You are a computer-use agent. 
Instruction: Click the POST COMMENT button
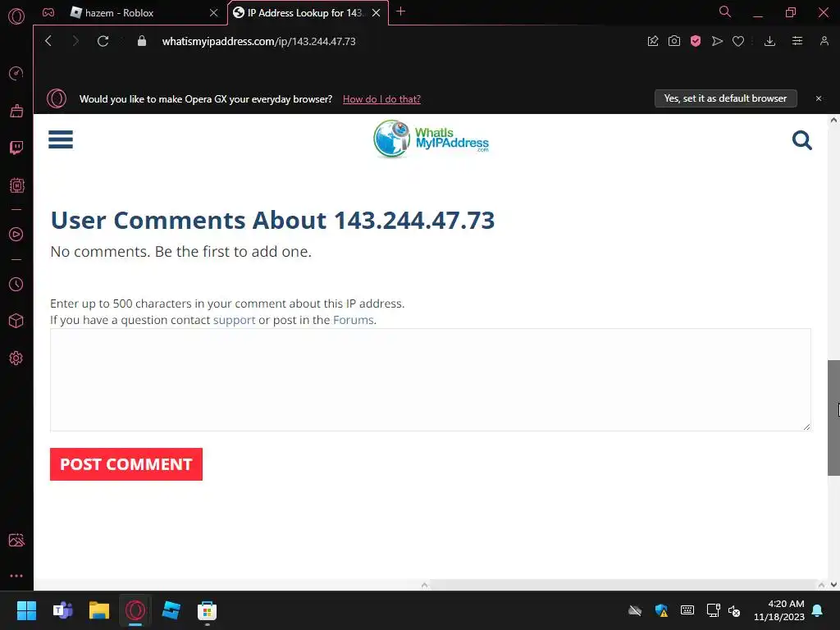coord(126,464)
